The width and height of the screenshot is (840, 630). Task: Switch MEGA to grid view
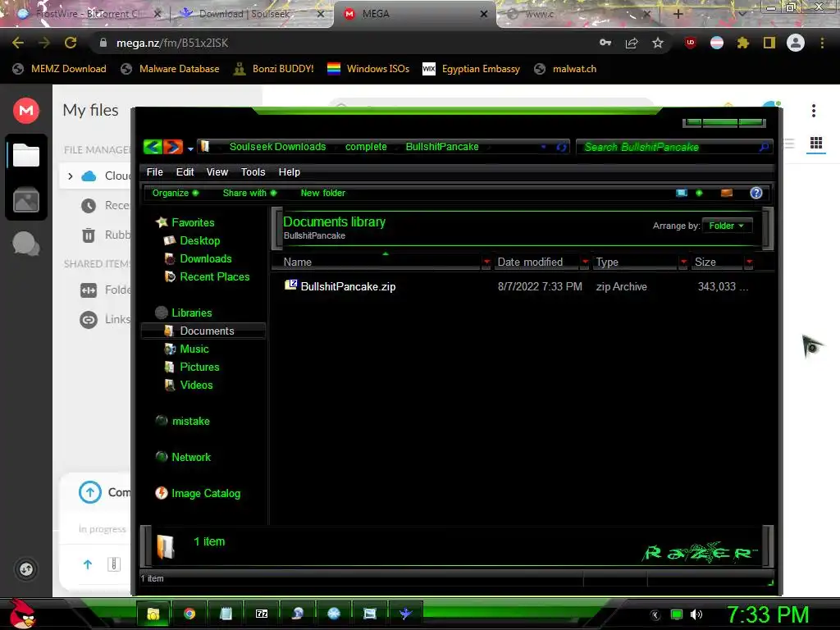pyautogui.click(x=816, y=143)
